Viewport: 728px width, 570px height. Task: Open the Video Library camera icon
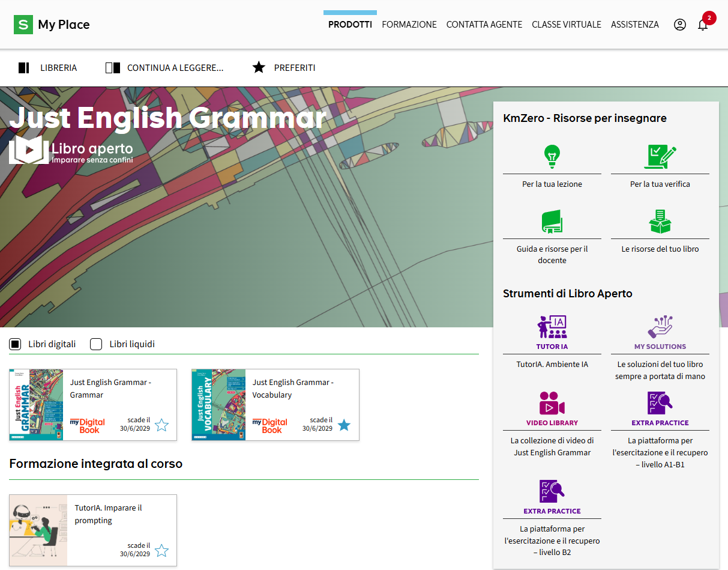552,403
